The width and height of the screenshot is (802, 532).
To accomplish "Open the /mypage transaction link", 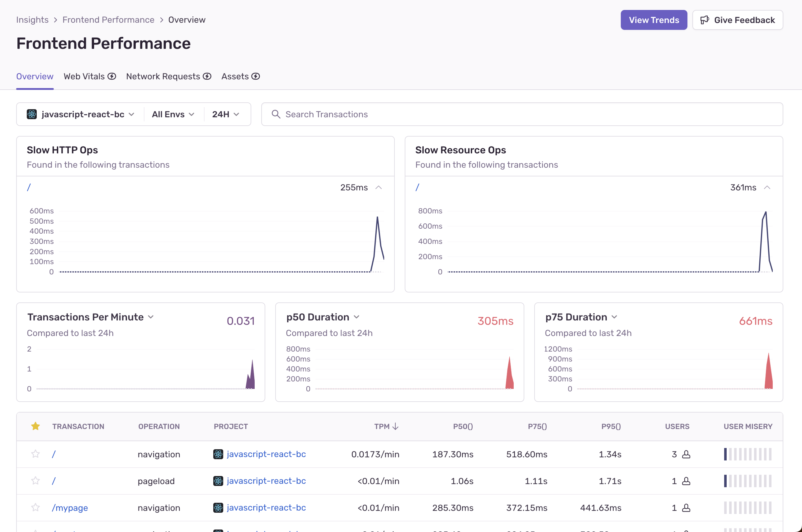I will 70,507.
